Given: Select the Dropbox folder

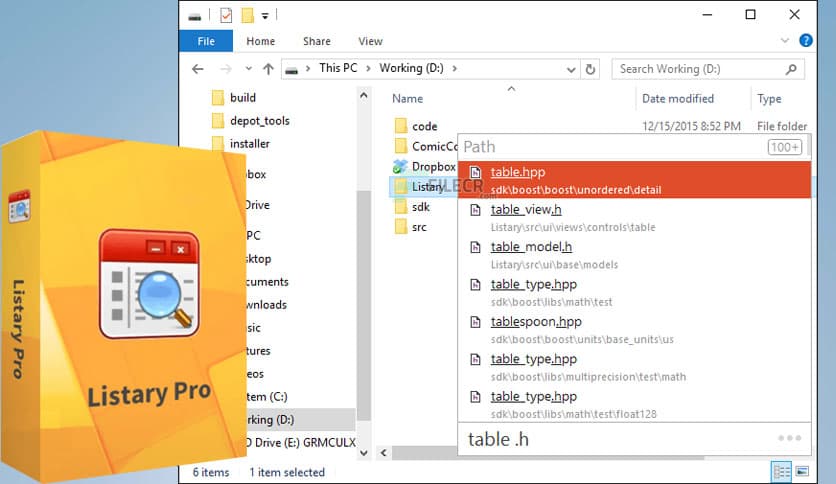Looking at the screenshot, I should tap(424, 166).
